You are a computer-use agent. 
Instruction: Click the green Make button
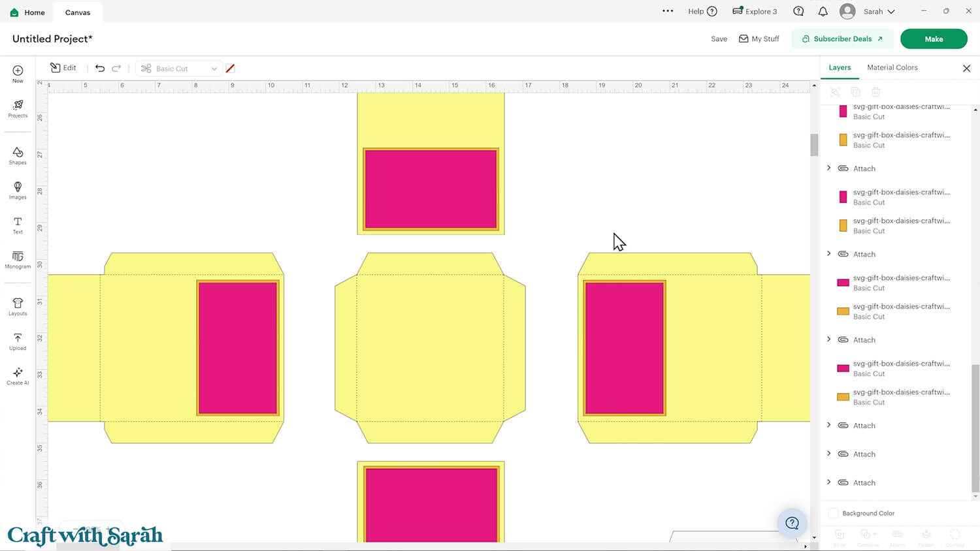pyautogui.click(x=933, y=39)
